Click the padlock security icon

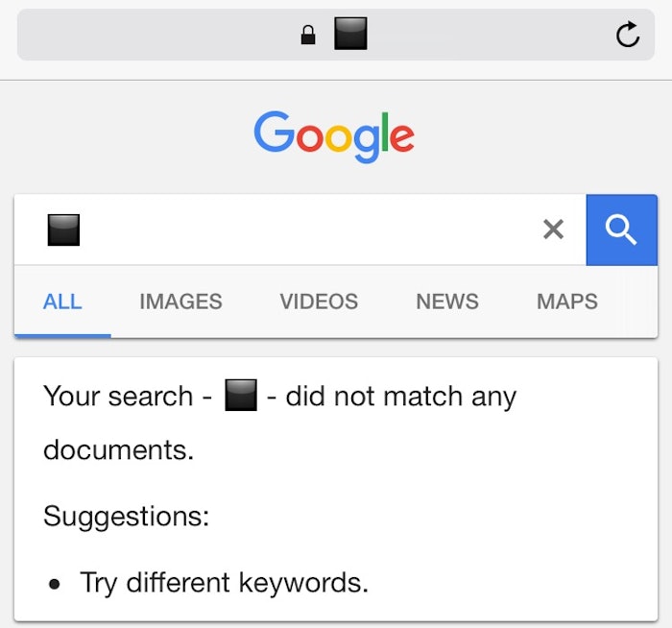click(x=308, y=36)
